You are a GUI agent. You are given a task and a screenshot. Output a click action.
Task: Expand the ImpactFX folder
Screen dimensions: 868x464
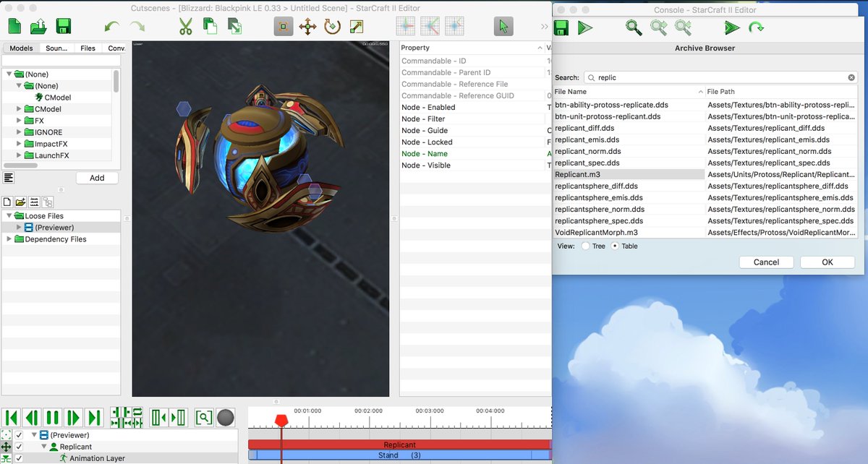click(x=20, y=144)
